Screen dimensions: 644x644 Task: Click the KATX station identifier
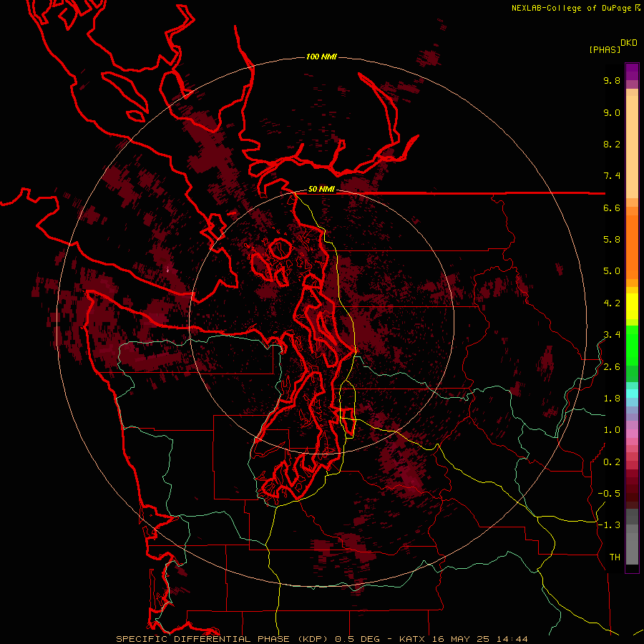pyautogui.click(x=412, y=639)
